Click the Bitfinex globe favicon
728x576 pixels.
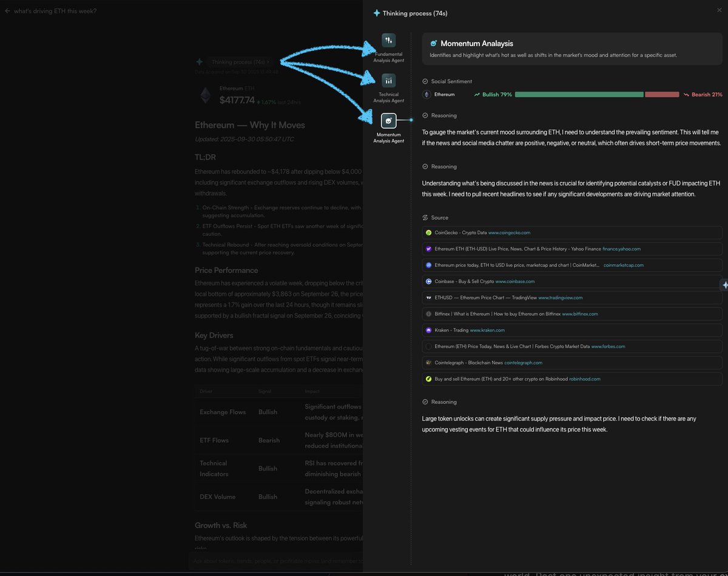[428, 314]
